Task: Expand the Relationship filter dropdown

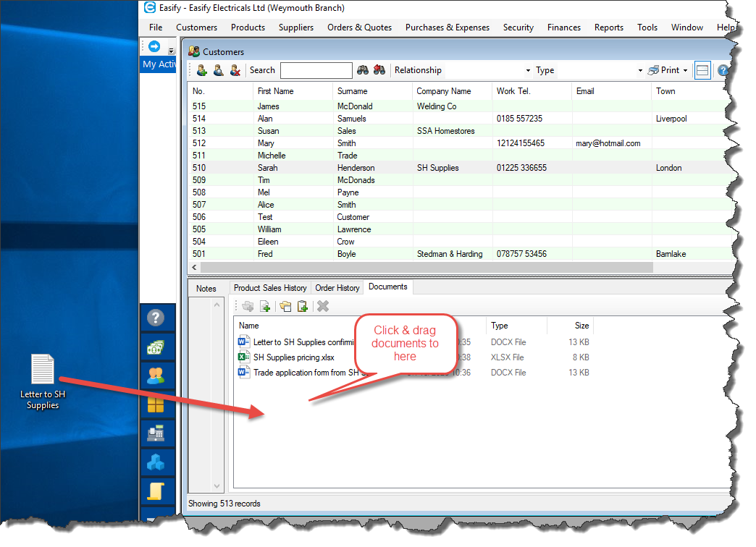Action: pos(527,71)
